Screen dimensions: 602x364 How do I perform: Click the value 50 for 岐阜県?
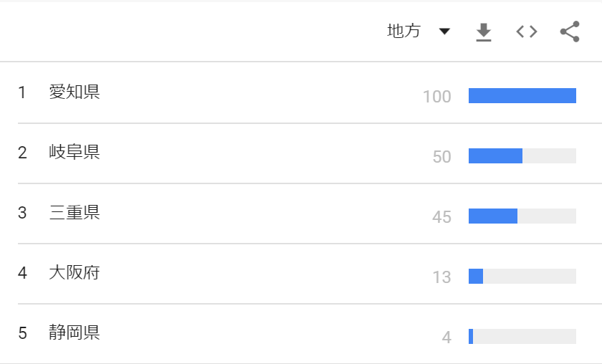tap(442, 157)
